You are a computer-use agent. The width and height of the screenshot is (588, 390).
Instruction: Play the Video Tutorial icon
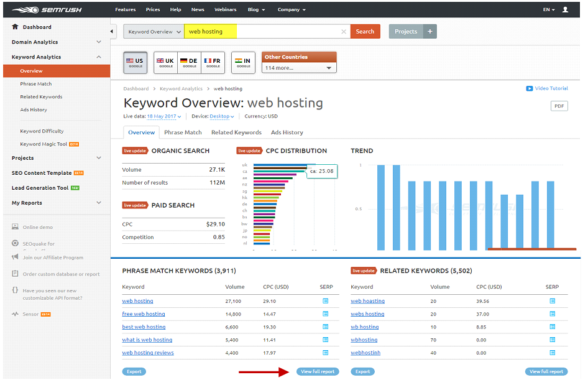coord(530,88)
